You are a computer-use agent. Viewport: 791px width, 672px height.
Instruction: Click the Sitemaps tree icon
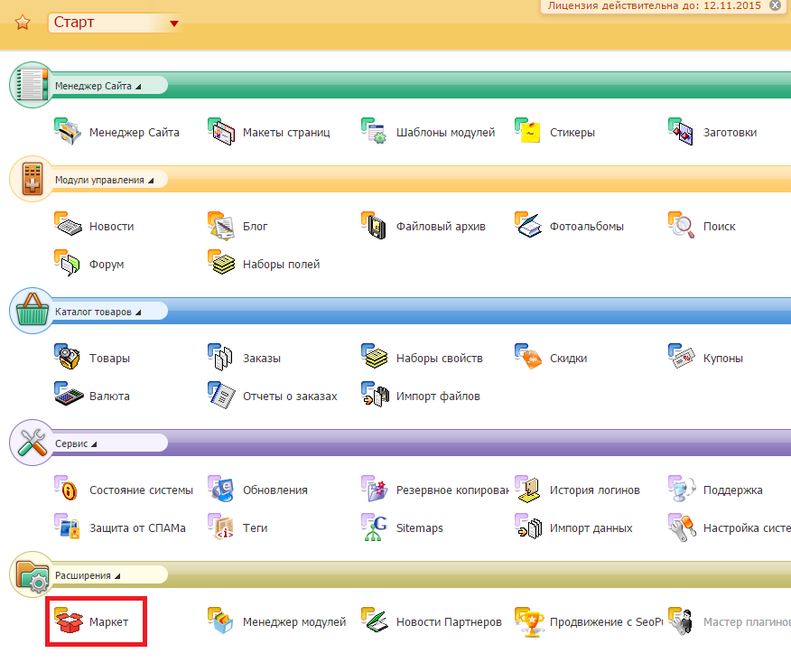(x=375, y=527)
